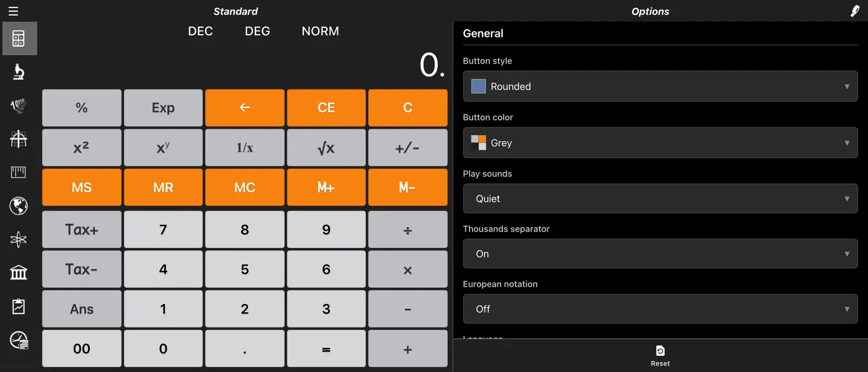Open the graphing calculator sidebar icon
The height and width of the screenshot is (372, 868).
click(x=18, y=139)
